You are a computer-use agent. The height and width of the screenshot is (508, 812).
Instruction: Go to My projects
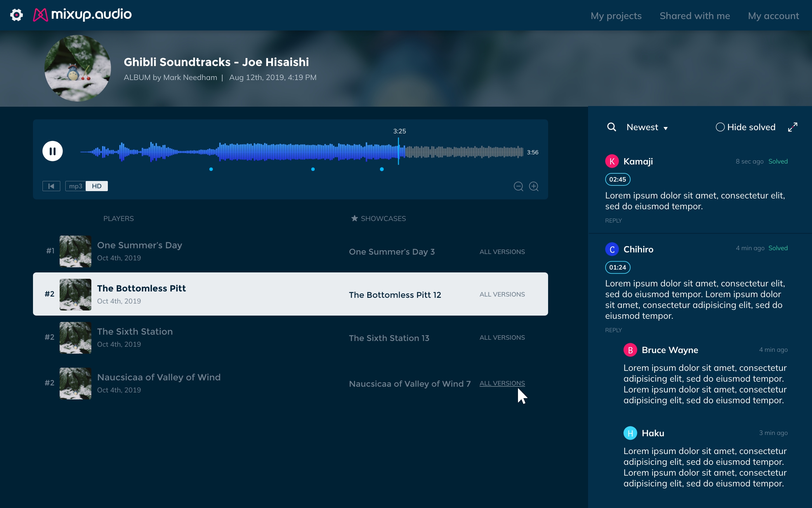(x=616, y=16)
